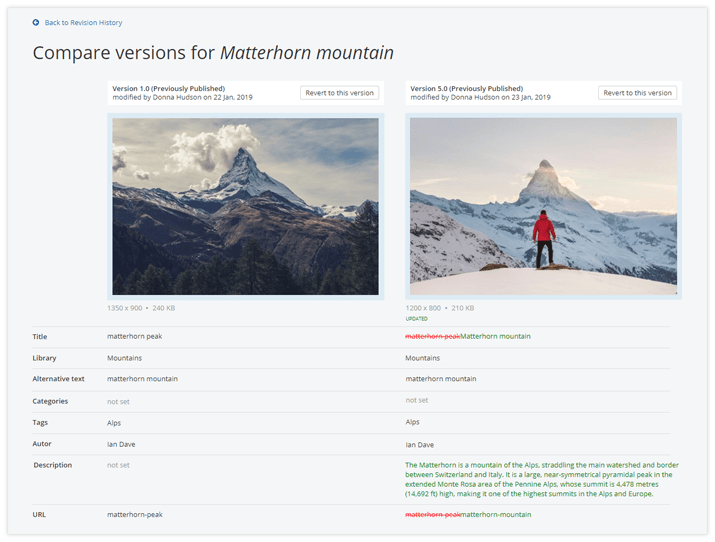Click the 1200 x 800 image dimensions text
The image size is (715, 542).
pos(425,308)
